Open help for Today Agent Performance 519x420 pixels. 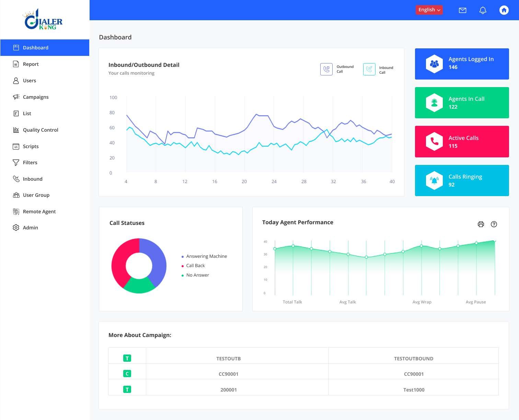[494, 224]
